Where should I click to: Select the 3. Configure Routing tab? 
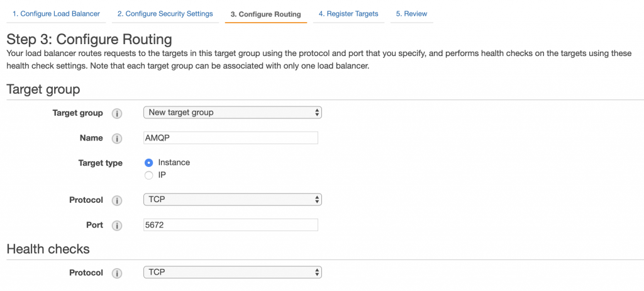pyautogui.click(x=266, y=14)
